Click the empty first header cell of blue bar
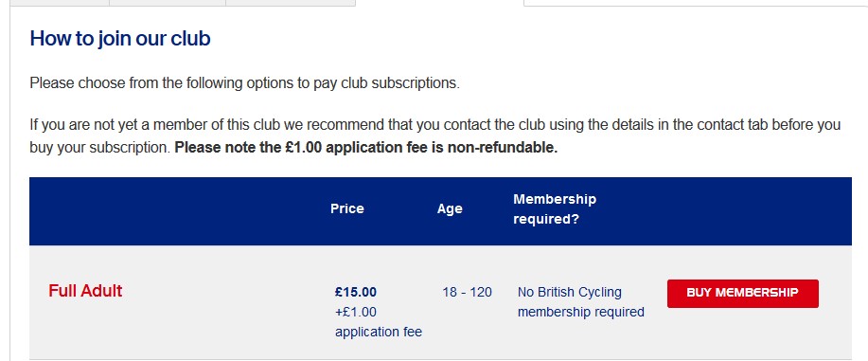The height and width of the screenshot is (361, 868). click(x=176, y=211)
